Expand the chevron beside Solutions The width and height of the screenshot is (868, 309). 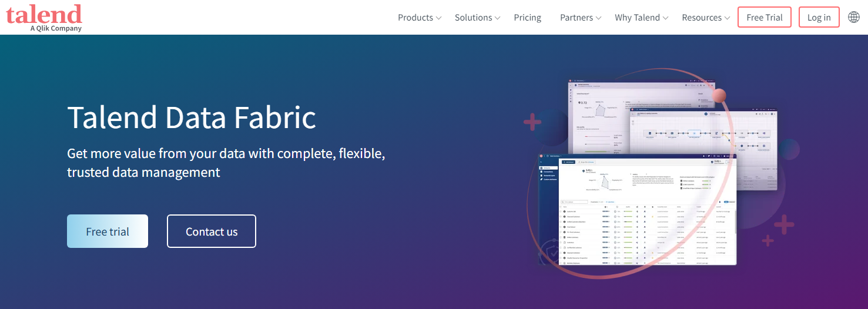[x=498, y=18]
